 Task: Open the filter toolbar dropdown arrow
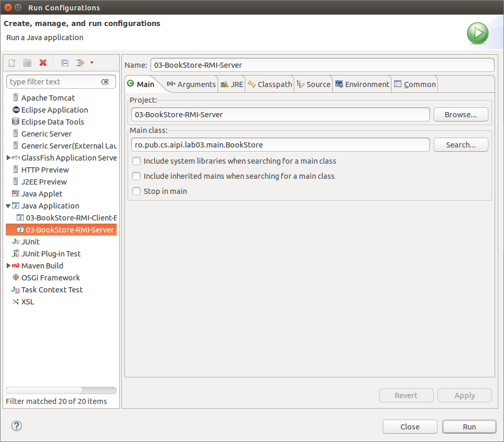pos(92,63)
